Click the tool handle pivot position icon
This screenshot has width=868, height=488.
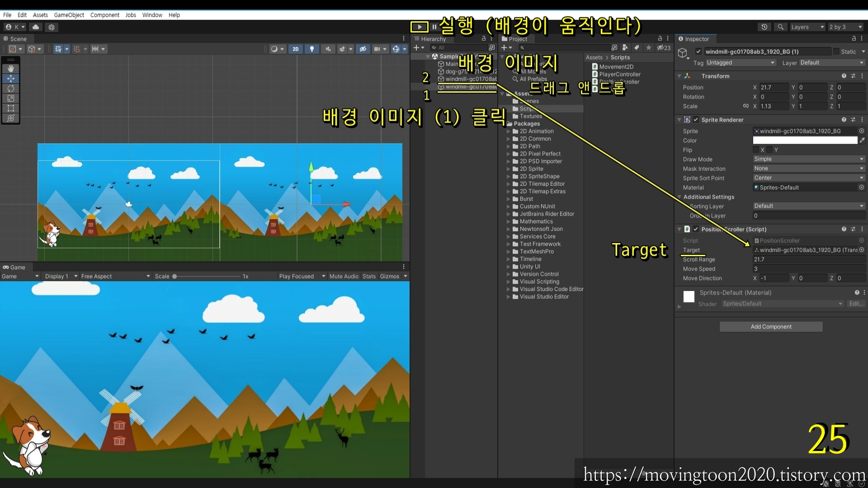[15, 49]
